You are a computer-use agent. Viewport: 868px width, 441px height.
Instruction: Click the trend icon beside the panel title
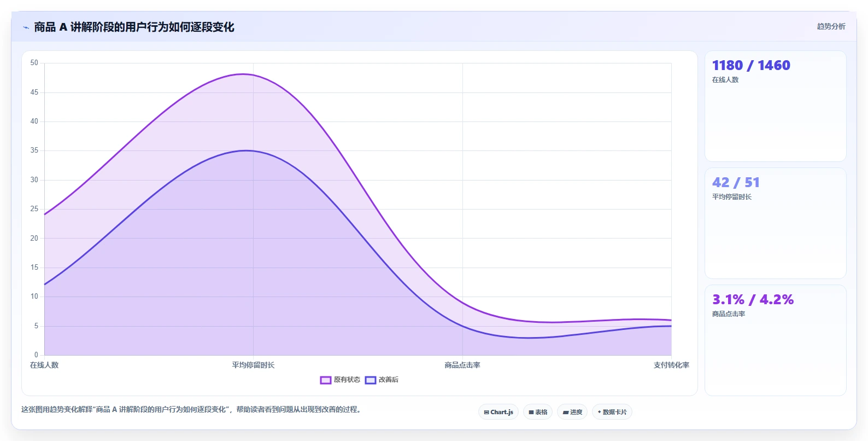tap(26, 27)
